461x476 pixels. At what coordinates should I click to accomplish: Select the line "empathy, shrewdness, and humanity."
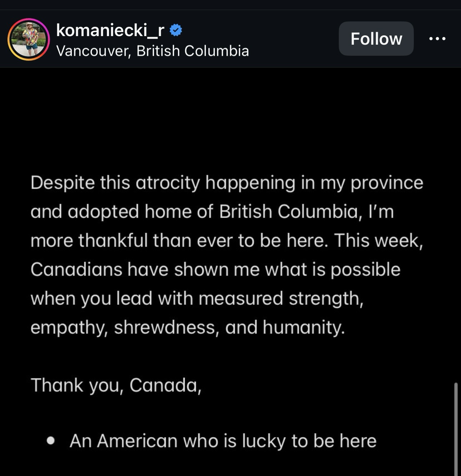tap(188, 327)
